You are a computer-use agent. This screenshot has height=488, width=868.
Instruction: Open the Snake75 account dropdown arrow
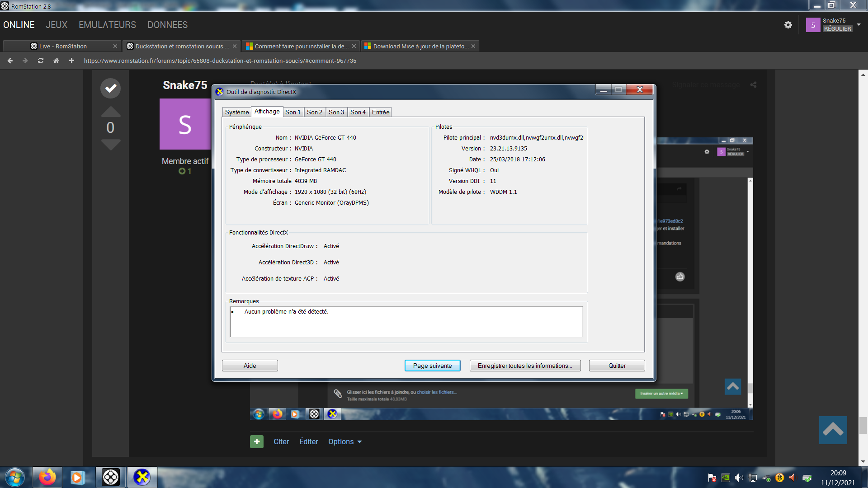(x=859, y=25)
